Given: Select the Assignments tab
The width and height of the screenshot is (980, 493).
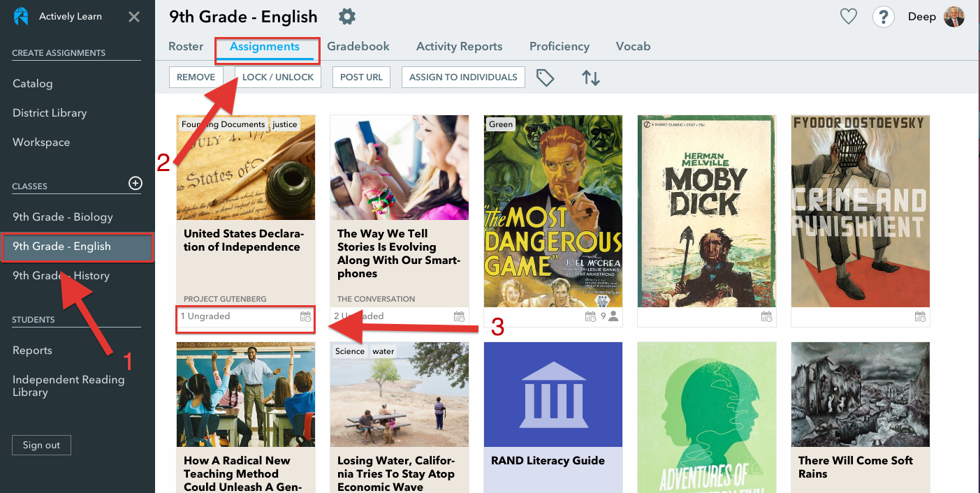Looking at the screenshot, I should (x=265, y=47).
